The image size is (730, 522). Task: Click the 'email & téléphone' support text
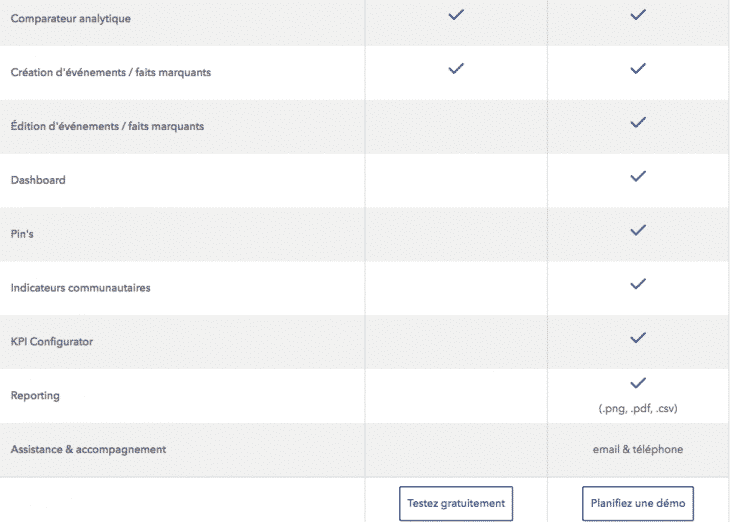tap(638, 449)
